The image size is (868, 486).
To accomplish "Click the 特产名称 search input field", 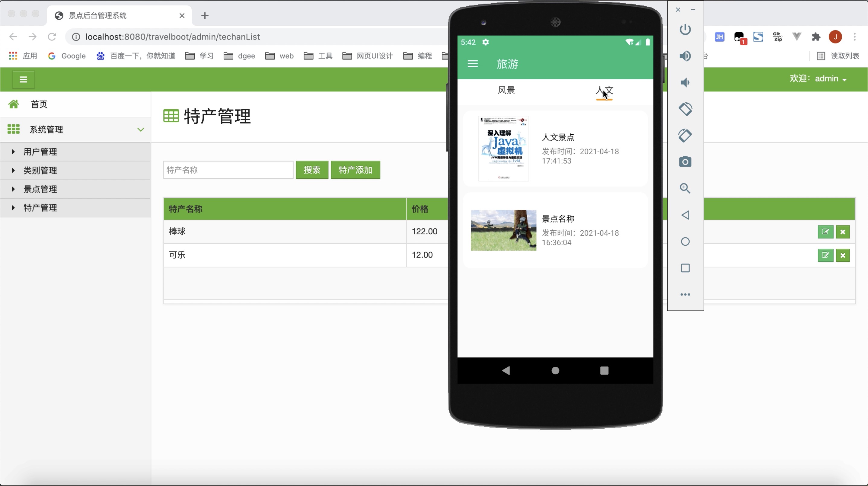I will pyautogui.click(x=228, y=170).
